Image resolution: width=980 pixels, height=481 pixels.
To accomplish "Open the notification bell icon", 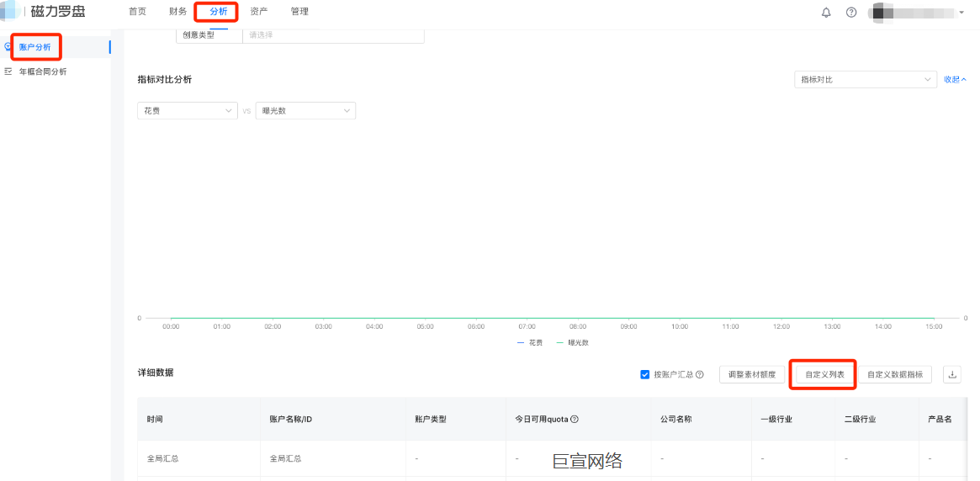I will click(826, 13).
